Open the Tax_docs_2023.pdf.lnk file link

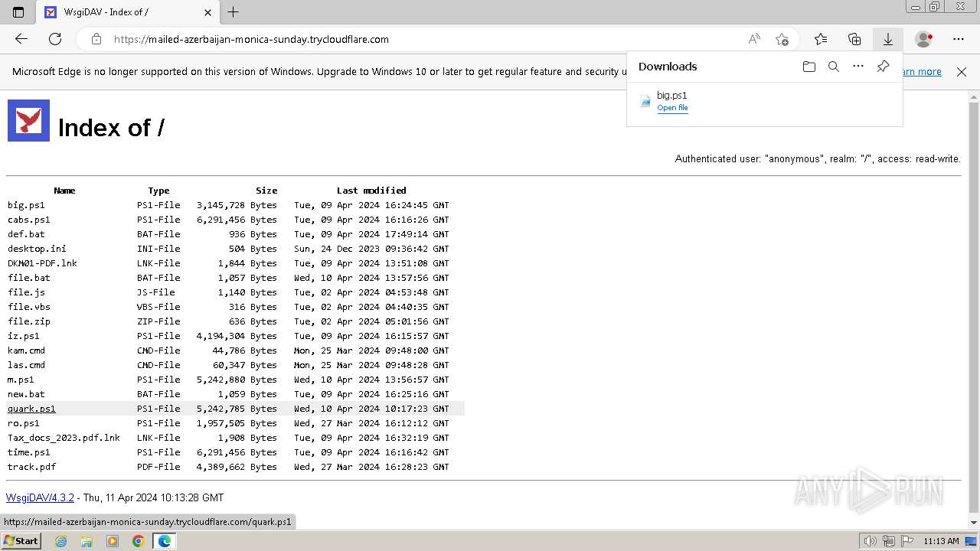pyautogui.click(x=64, y=438)
